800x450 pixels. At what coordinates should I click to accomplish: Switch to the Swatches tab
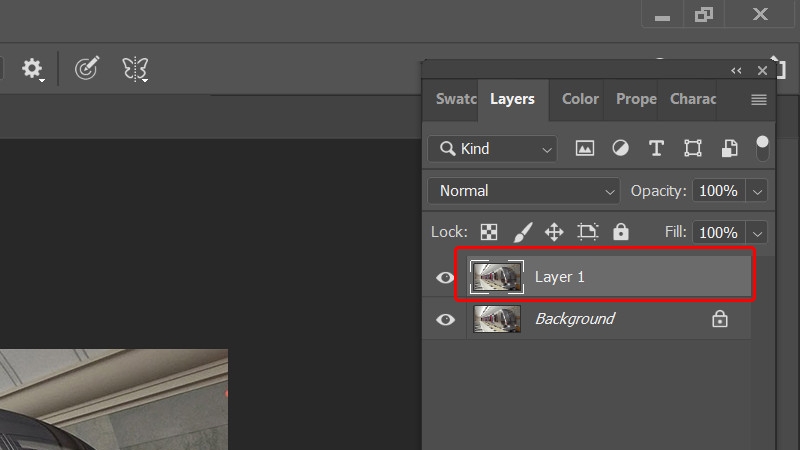pyautogui.click(x=454, y=99)
